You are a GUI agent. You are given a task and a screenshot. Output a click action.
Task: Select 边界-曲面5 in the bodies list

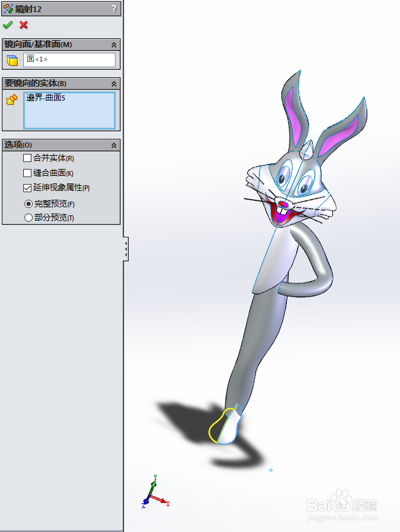(46, 98)
